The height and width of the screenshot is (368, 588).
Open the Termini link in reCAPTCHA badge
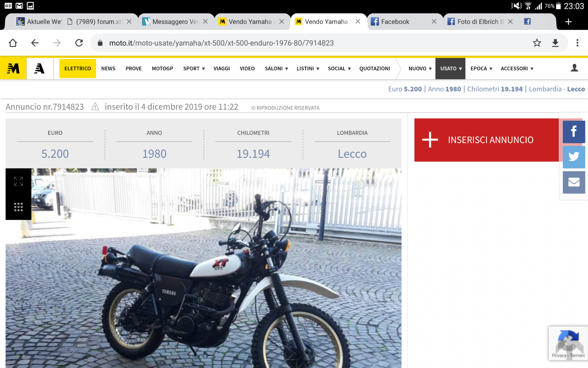pyautogui.click(x=577, y=355)
